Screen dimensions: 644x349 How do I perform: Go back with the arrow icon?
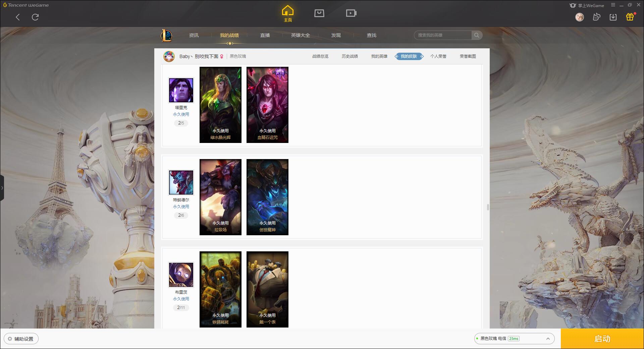18,17
